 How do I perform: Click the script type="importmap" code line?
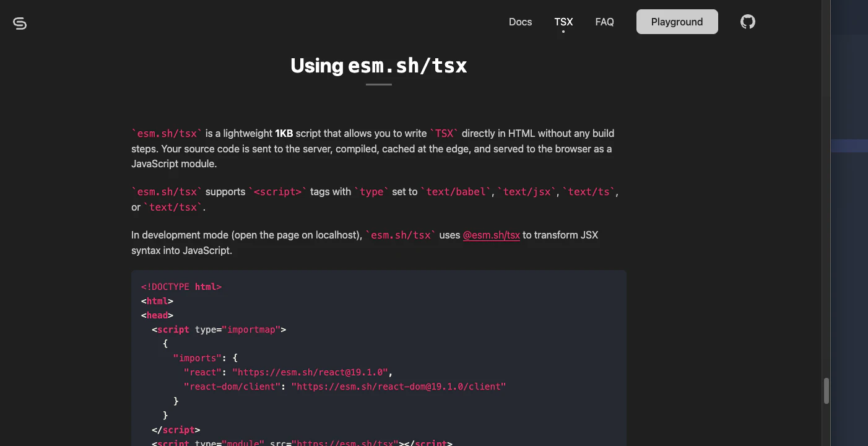click(219, 330)
